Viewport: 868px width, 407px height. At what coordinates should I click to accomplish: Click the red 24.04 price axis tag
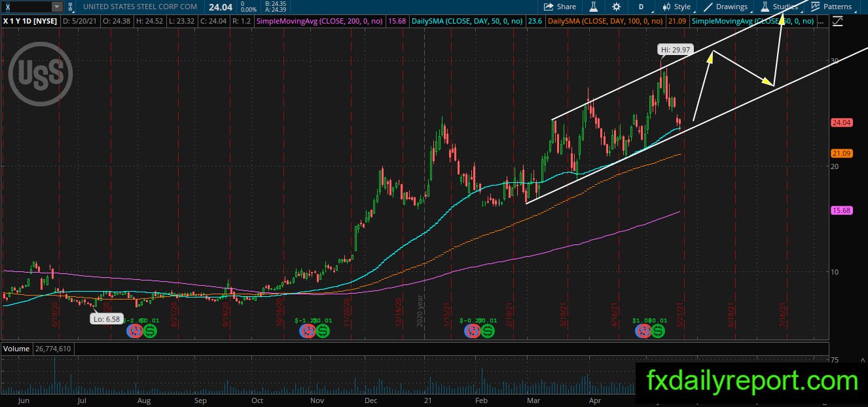coord(841,123)
